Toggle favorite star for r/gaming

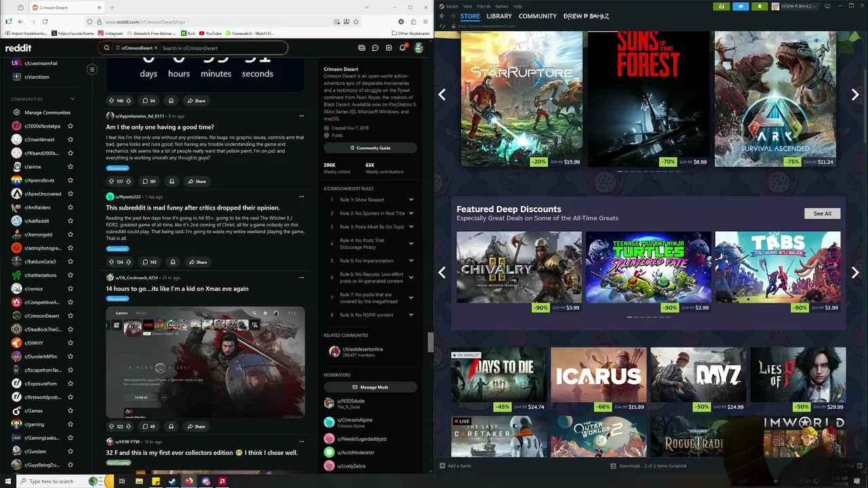(71, 424)
